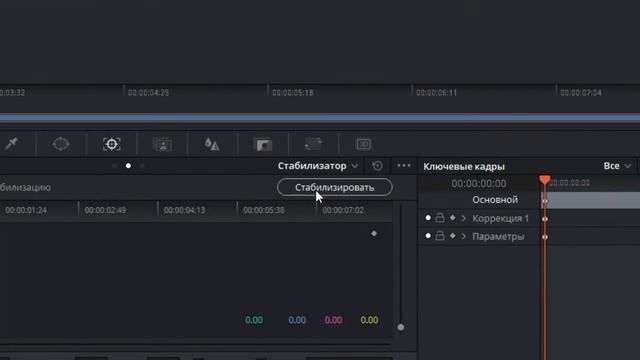Open the tracker three-dot options menu
The image size is (640, 360).
404,165
